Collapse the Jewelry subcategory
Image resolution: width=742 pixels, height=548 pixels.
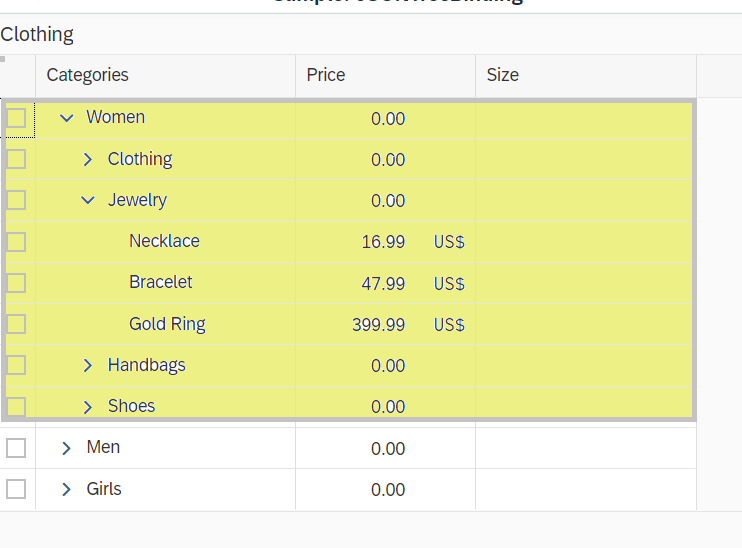(88, 201)
